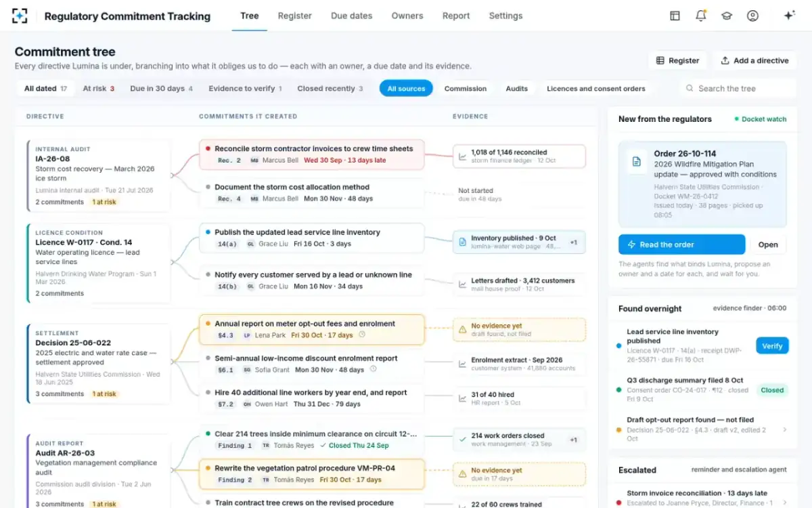This screenshot has width=812, height=508.
Task: Click the SG avatar next to Sofia Grant
Action: tap(247, 370)
